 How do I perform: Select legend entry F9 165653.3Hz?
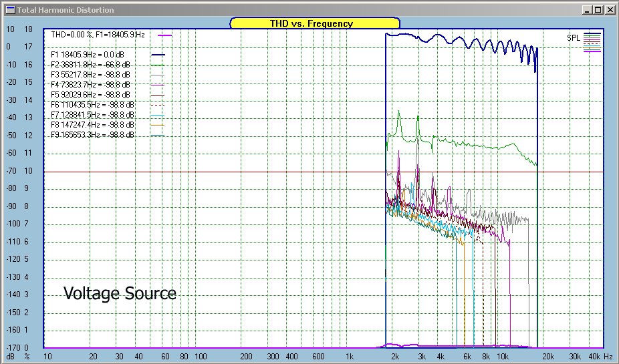click(x=92, y=135)
